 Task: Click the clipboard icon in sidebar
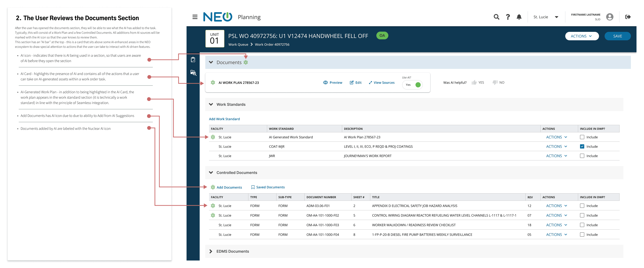193,60
